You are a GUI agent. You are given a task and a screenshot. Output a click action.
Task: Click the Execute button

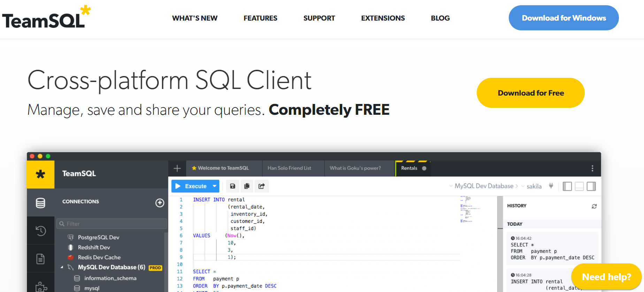(191, 186)
